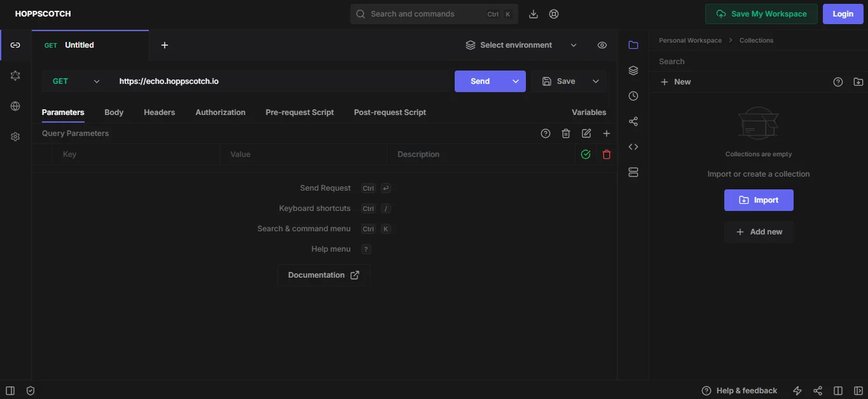The image size is (868, 399).
Task: Click the HOPPSCOTCH logo text
Action: (x=43, y=14)
